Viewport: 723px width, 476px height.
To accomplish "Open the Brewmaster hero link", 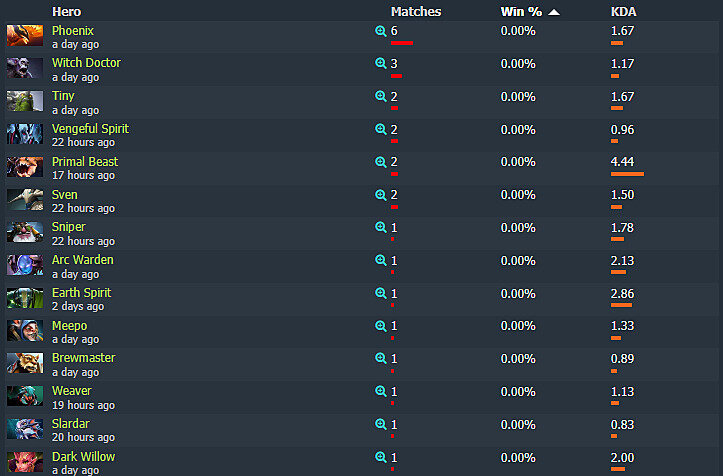I will point(83,358).
